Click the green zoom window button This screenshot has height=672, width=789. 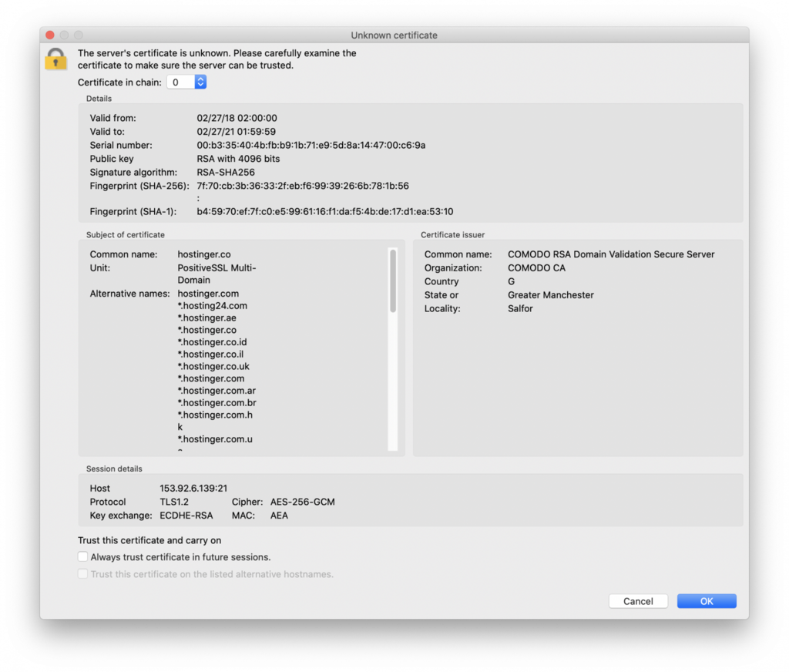point(77,35)
